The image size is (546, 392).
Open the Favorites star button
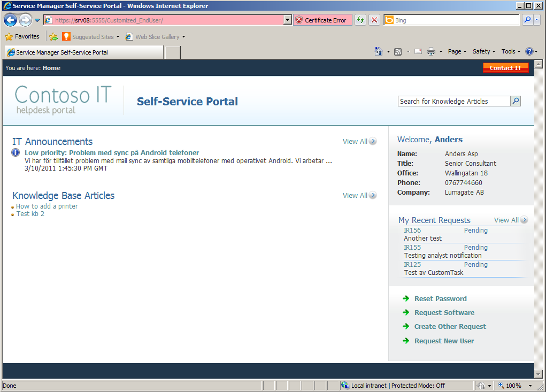pos(22,36)
